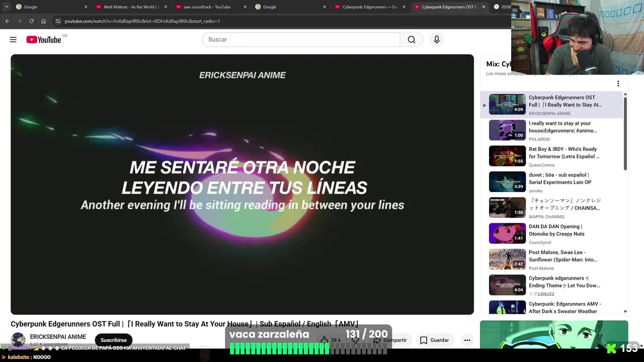Dislike the video with thumbs-down icon
The image size is (644, 362).
click(355, 340)
